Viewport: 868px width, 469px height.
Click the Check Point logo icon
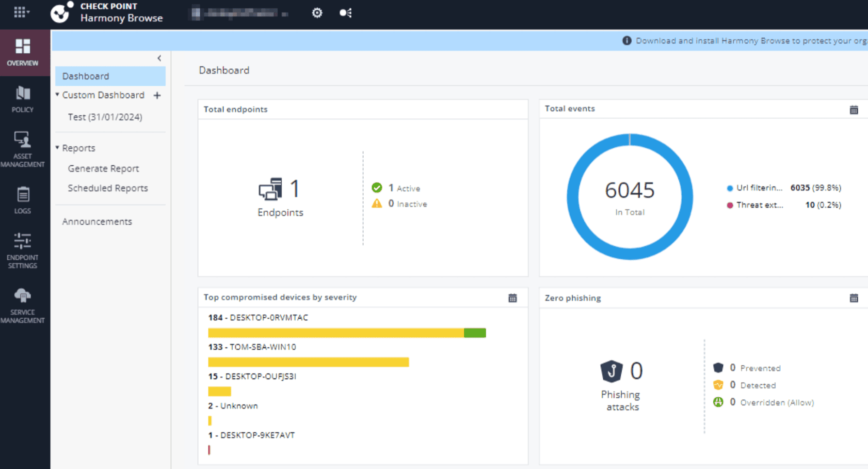pos(62,13)
